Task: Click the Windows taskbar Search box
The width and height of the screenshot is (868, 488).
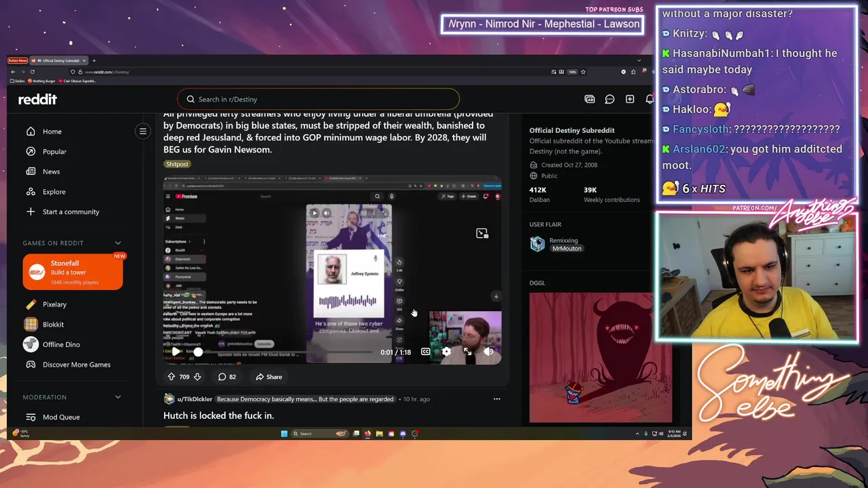Action: click(x=320, y=434)
